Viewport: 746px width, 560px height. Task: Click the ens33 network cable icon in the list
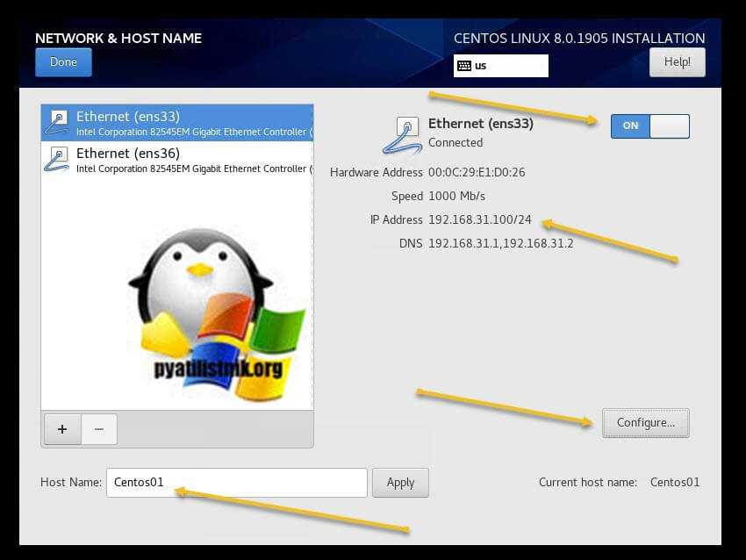click(57, 123)
